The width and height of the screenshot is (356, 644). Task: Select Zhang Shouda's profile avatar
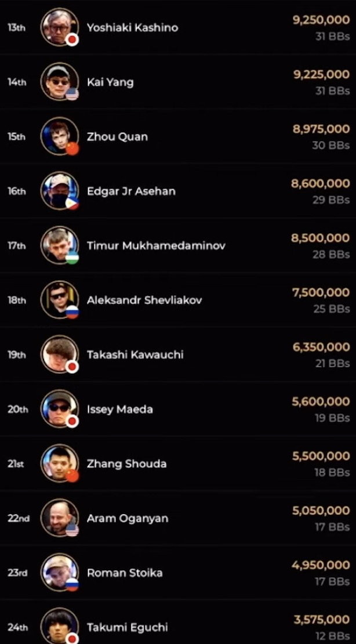pyautogui.click(x=59, y=462)
